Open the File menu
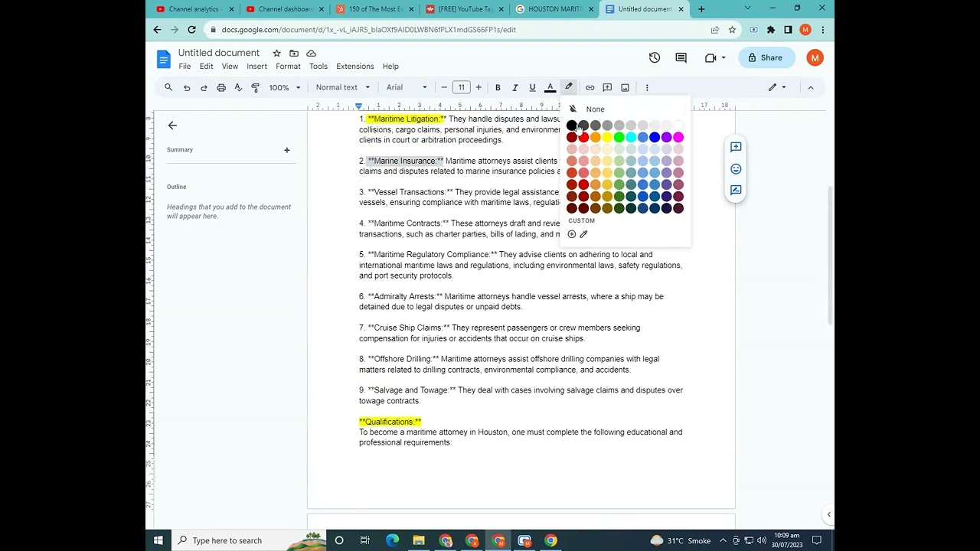This screenshot has width=980, height=551. (185, 67)
